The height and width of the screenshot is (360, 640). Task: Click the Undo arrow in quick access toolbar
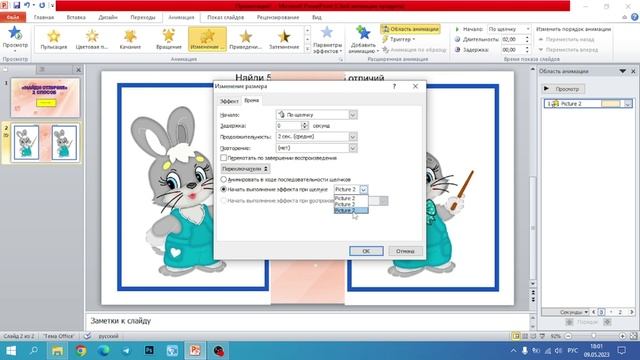[x=27, y=5]
